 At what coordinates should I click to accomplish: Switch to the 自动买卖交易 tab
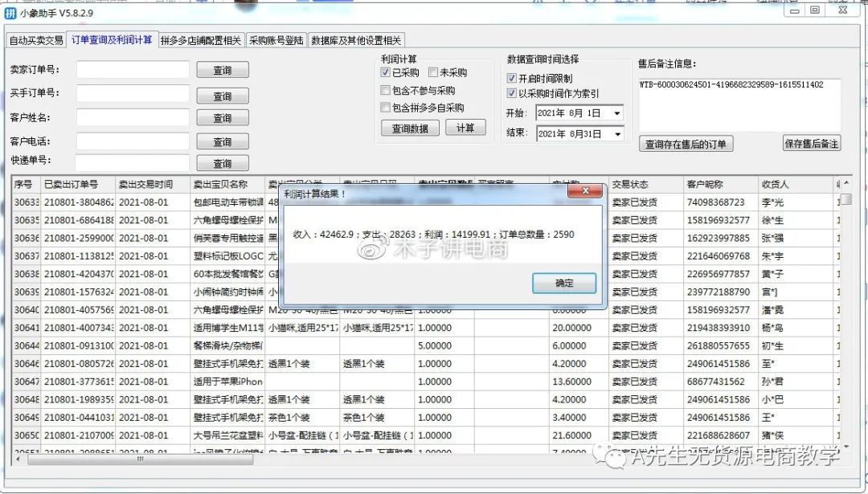(36, 40)
